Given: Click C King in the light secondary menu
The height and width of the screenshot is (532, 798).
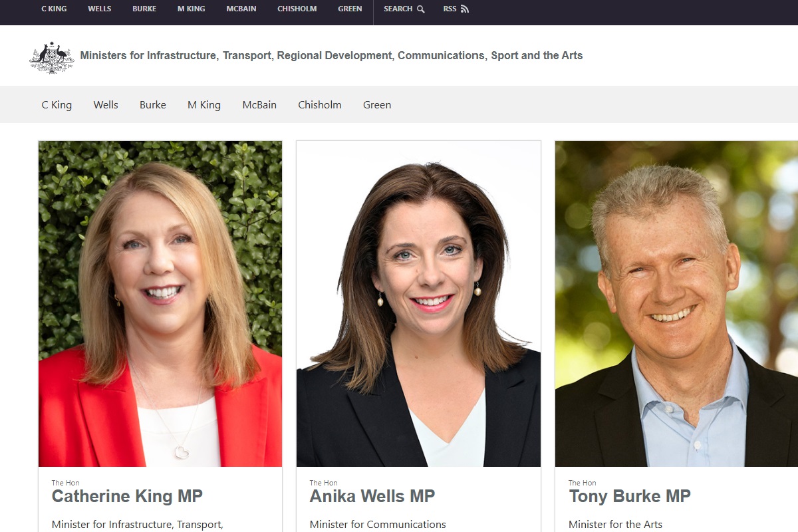Looking at the screenshot, I should [x=57, y=104].
